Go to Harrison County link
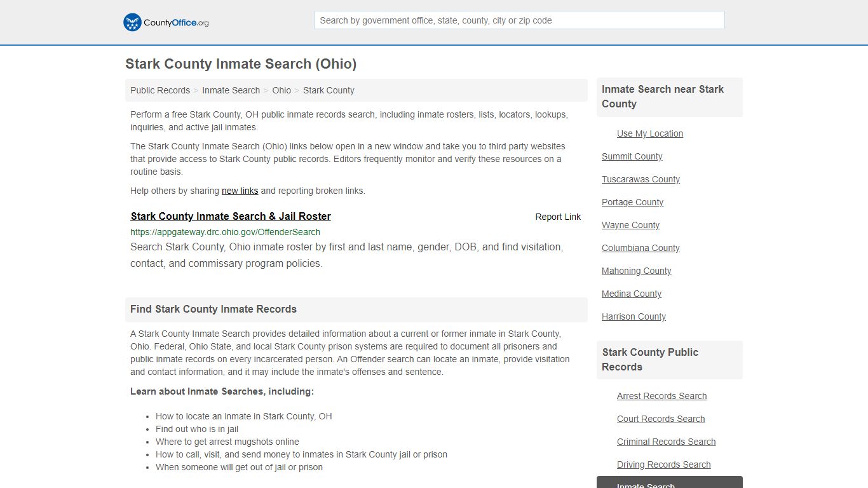The width and height of the screenshot is (868, 488). pos(634,316)
